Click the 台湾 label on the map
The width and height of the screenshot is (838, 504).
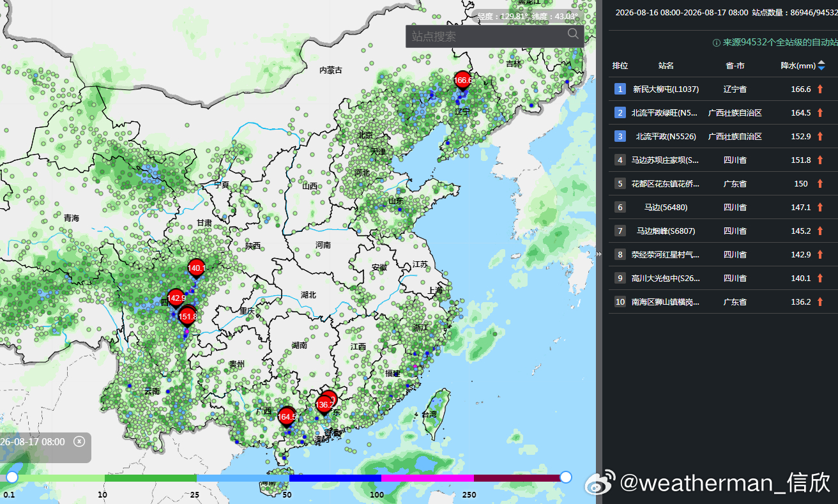point(429,415)
